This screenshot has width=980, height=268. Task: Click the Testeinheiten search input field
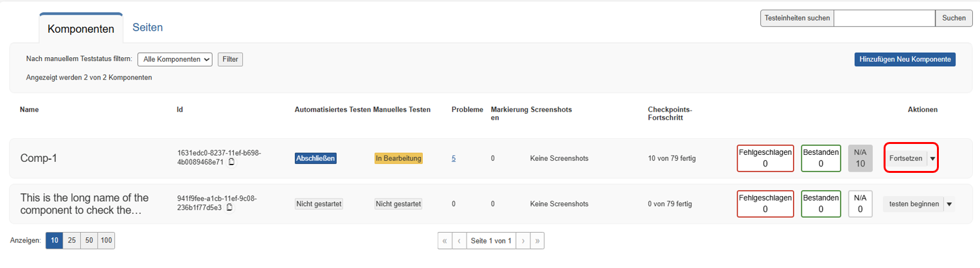[x=884, y=19]
